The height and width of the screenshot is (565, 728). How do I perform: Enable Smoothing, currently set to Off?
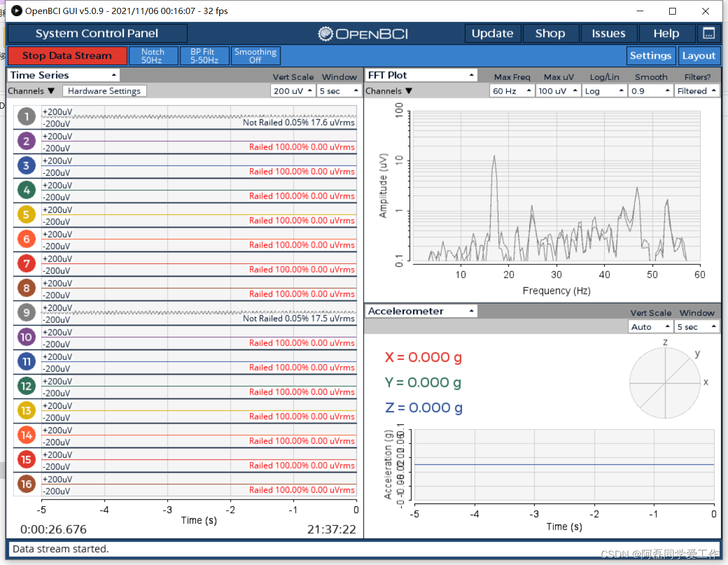[255, 55]
